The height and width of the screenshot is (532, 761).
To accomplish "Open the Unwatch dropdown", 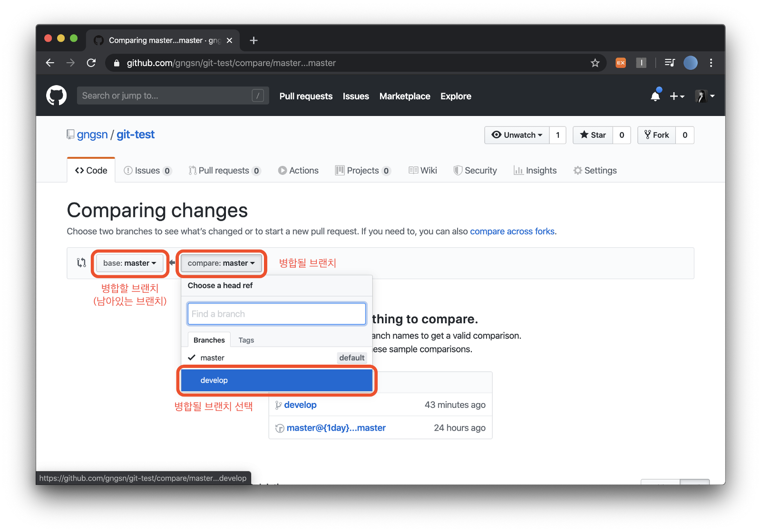I will click(x=517, y=135).
